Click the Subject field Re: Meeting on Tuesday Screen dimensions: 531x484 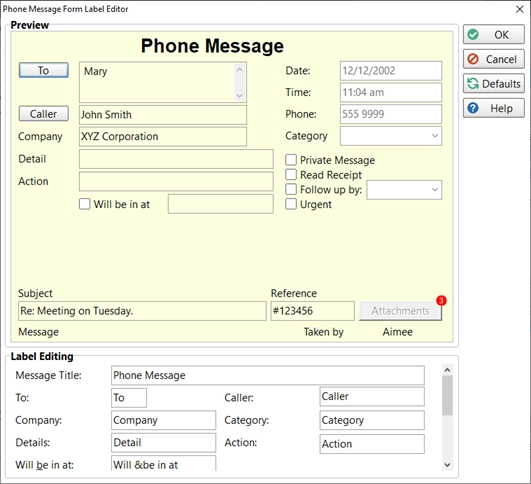pyautogui.click(x=142, y=311)
